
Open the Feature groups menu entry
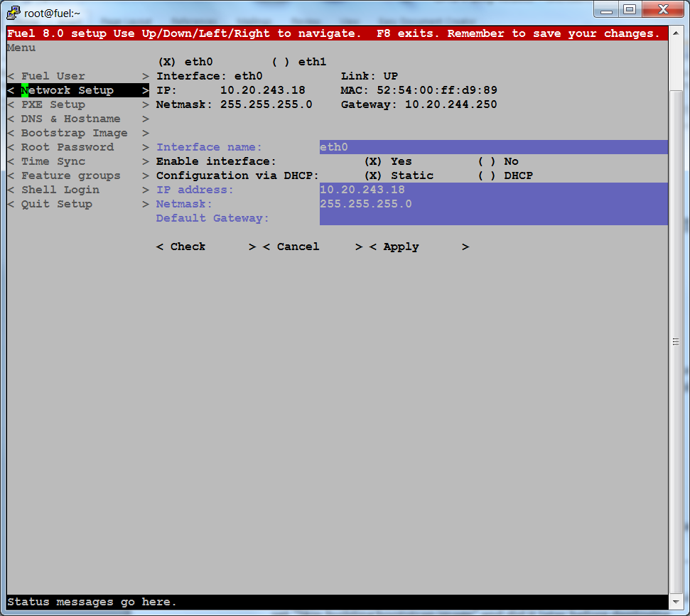78,175
